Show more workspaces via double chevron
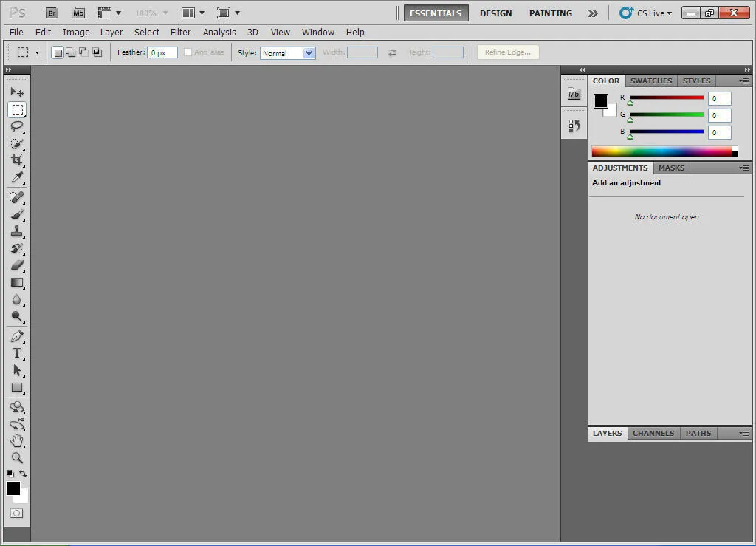This screenshot has width=756, height=546. point(593,13)
